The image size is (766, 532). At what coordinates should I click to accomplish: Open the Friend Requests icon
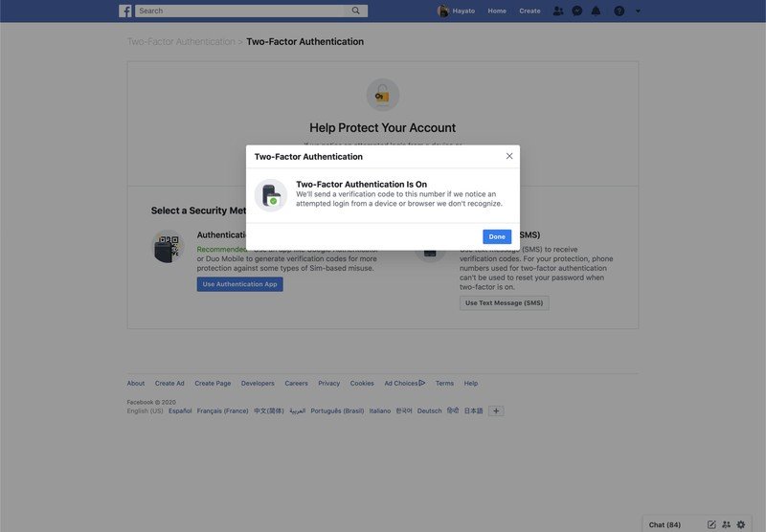[x=558, y=11]
